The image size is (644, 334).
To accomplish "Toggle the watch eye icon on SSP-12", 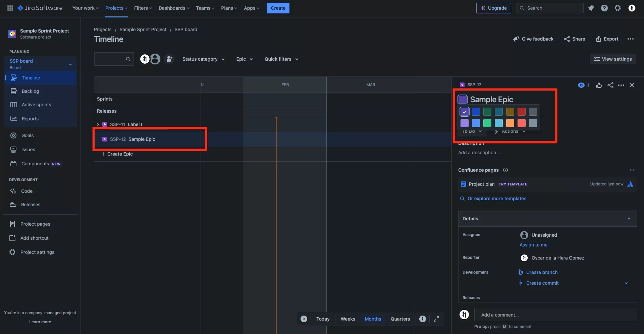I will pos(581,85).
